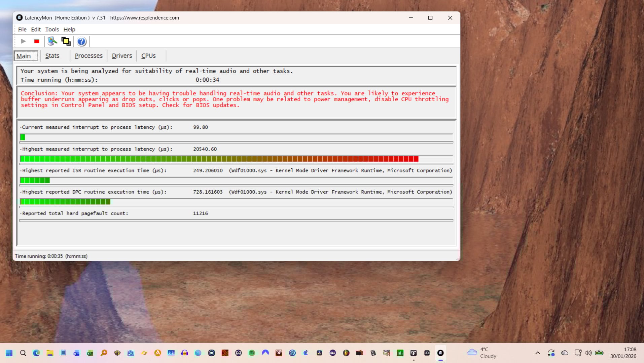Open the Tools menu
Image resolution: width=644 pixels, height=363 pixels.
coord(52,30)
